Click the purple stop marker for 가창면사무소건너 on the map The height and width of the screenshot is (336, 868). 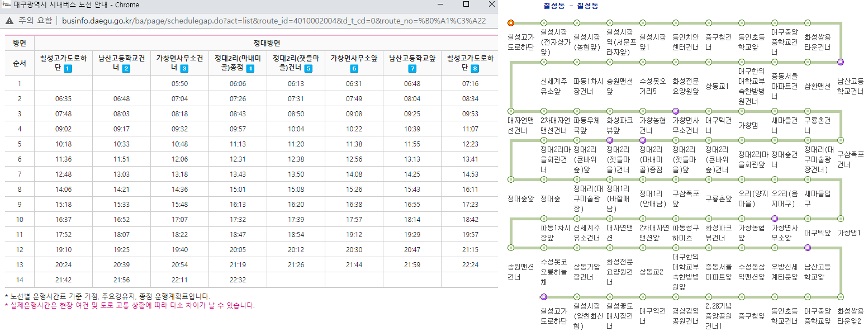coord(676,111)
